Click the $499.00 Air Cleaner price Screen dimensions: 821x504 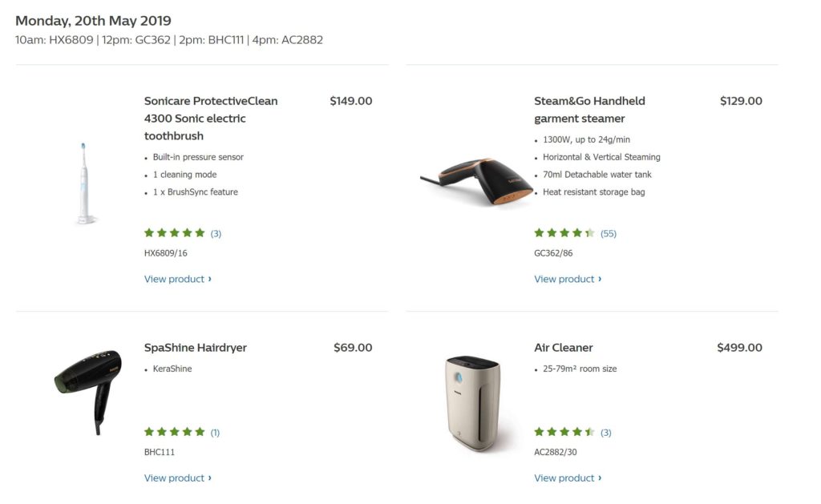click(739, 348)
